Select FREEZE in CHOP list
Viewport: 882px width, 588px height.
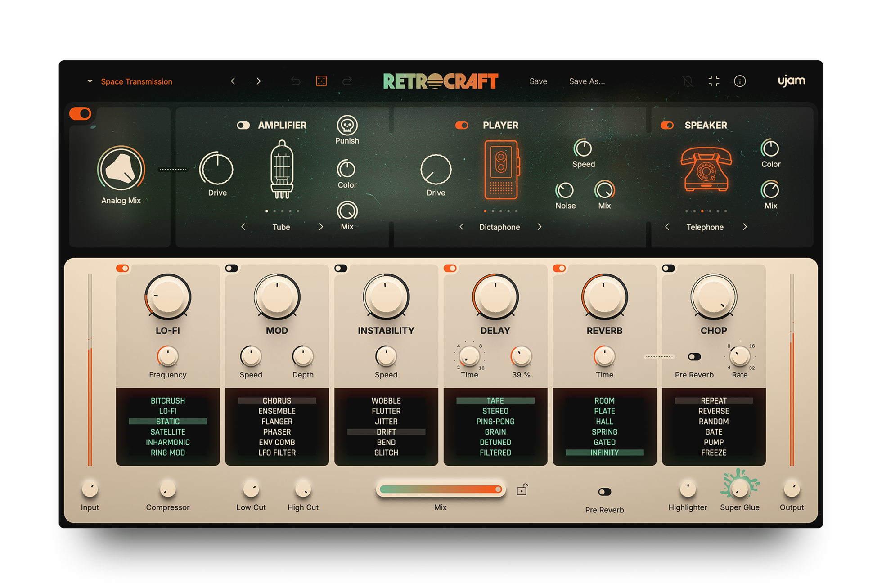[x=714, y=453]
